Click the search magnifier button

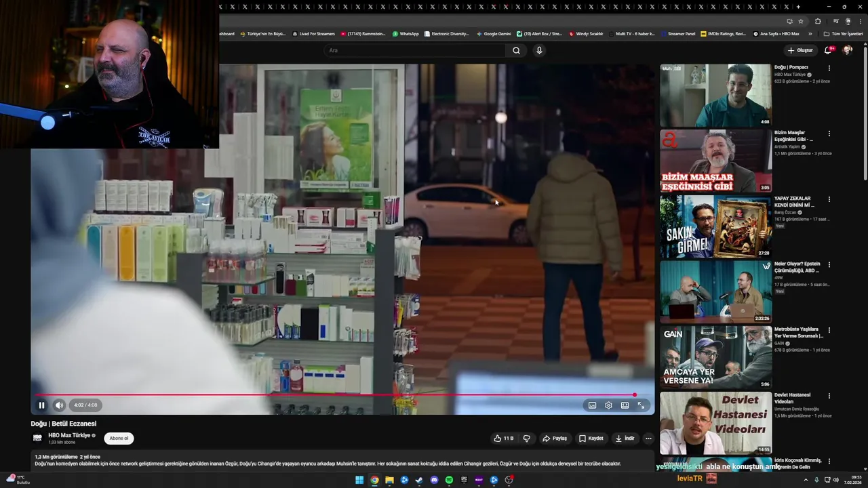point(516,50)
